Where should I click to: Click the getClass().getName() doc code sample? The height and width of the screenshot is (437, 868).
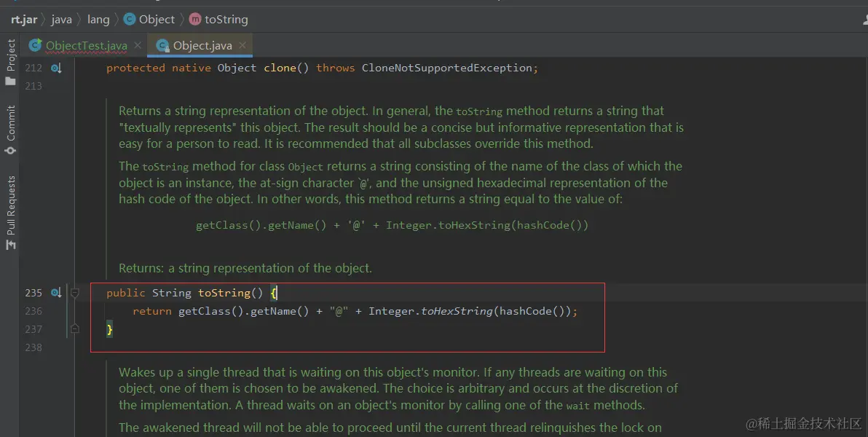pyautogui.click(x=392, y=225)
